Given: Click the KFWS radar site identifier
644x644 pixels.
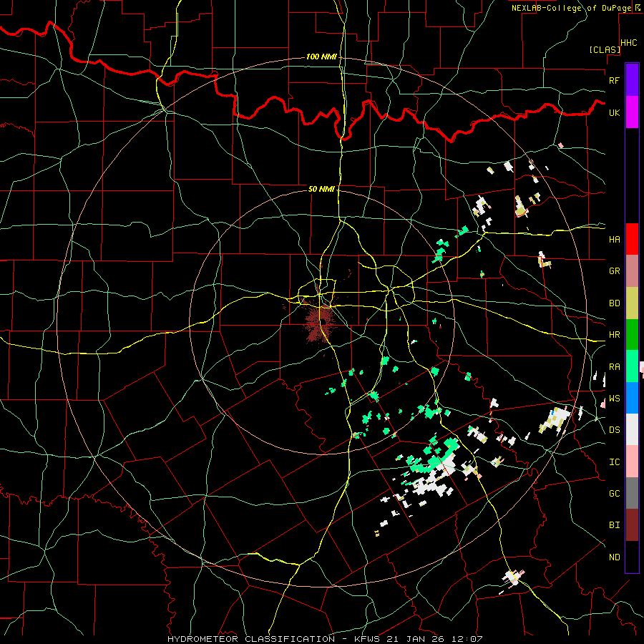Looking at the screenshot, I should pos(365,639).
